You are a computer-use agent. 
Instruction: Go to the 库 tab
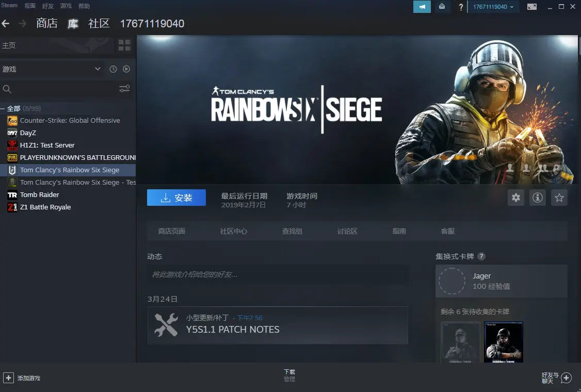coord(73,23)
